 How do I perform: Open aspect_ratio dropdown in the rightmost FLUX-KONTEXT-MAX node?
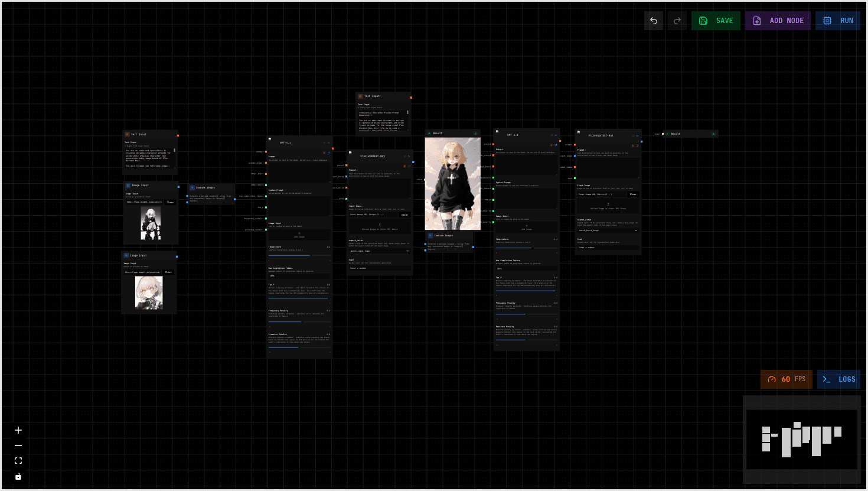coord(608,230)
